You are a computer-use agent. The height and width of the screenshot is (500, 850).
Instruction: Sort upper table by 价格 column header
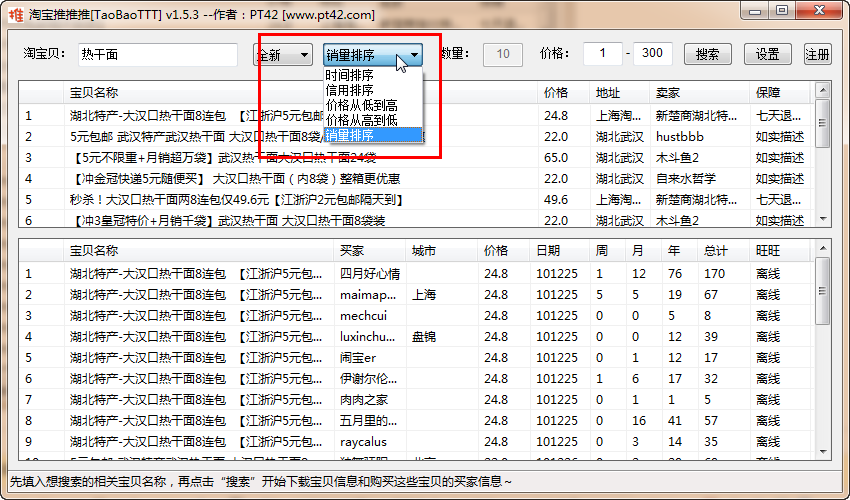click(564, 93)
